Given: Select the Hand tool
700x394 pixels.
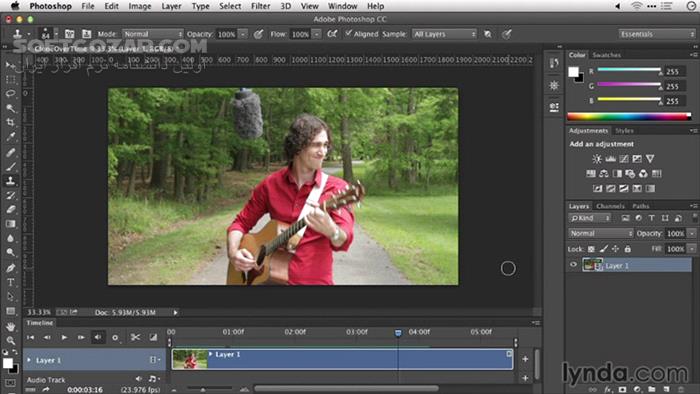Looking at the screenshot, I should [x=10, y=327].
